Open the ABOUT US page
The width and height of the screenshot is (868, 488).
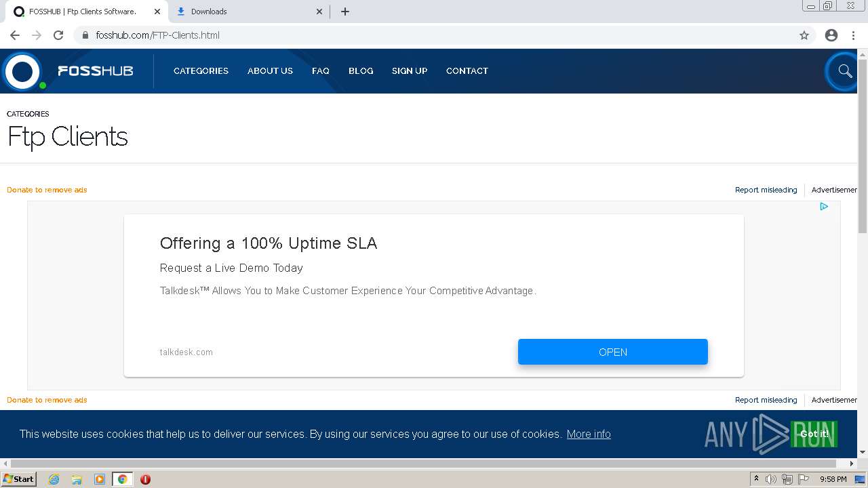[x=270, y=70]
